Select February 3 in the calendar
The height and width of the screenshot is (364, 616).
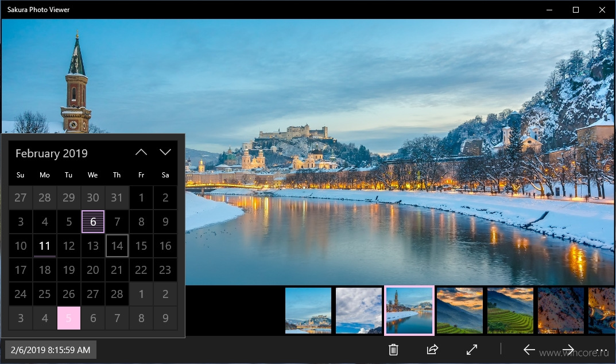point(21,222)
